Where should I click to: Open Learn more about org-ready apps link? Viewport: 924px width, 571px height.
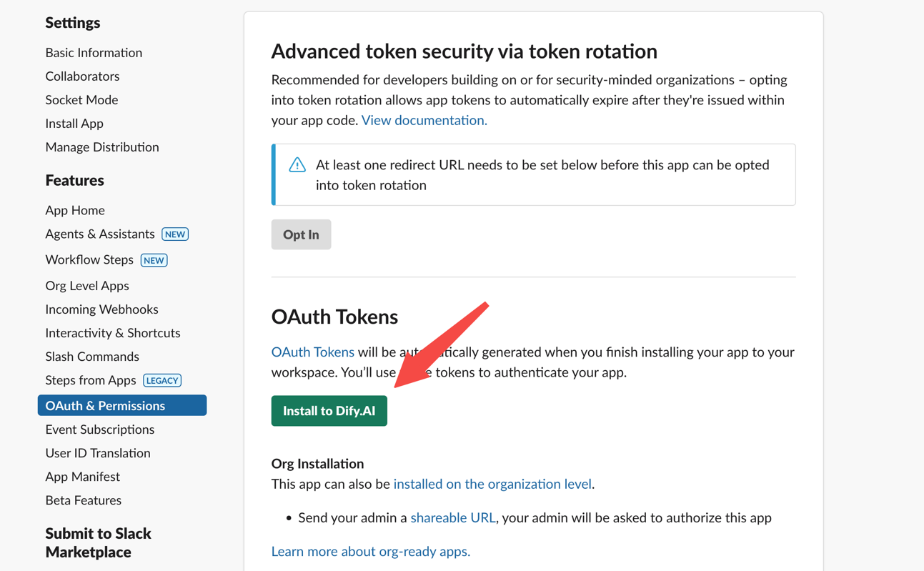coord(370,551)
